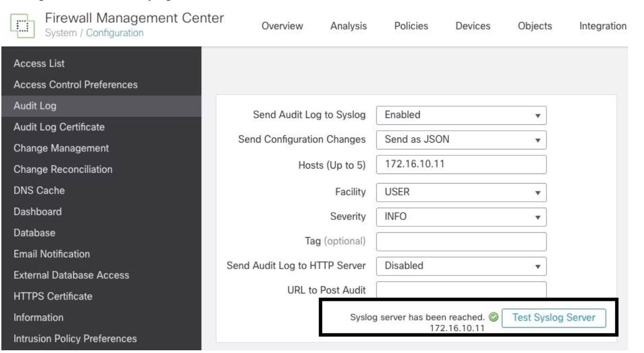Screen dimensions: 644x353
Task: Expand the Send Configuration Changes dropdown
Action: pyautogui.click(x=461, y=140)
